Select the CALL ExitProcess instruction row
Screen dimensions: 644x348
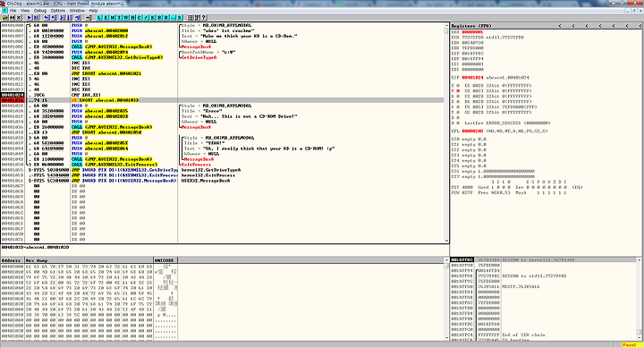(222, 165)
